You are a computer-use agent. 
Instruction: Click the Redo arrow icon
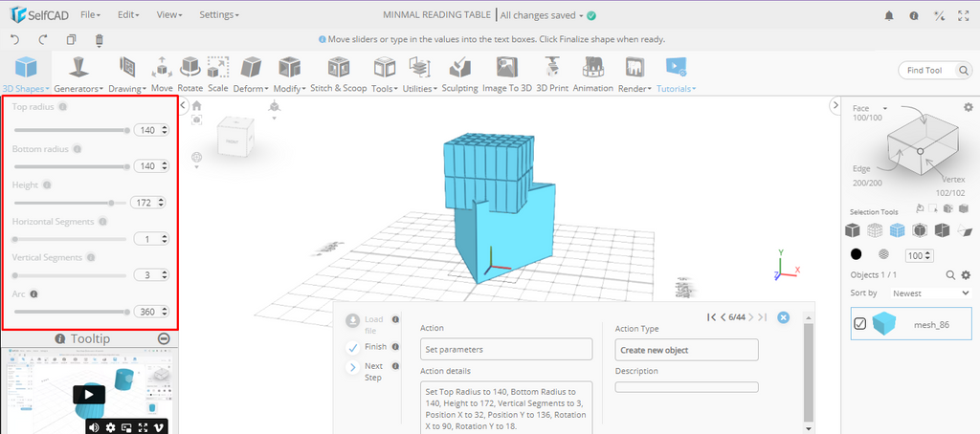point(43,39)
